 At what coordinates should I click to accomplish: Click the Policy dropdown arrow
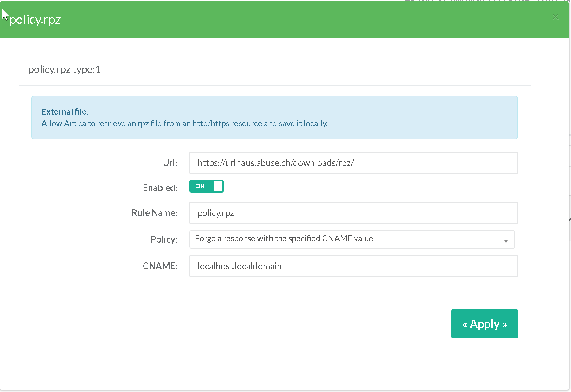point(506,241)
